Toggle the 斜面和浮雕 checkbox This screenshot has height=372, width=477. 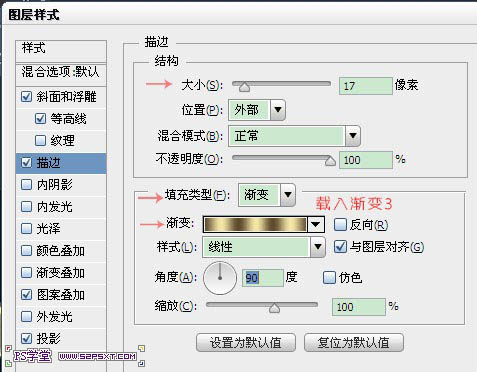coord(26,97)
